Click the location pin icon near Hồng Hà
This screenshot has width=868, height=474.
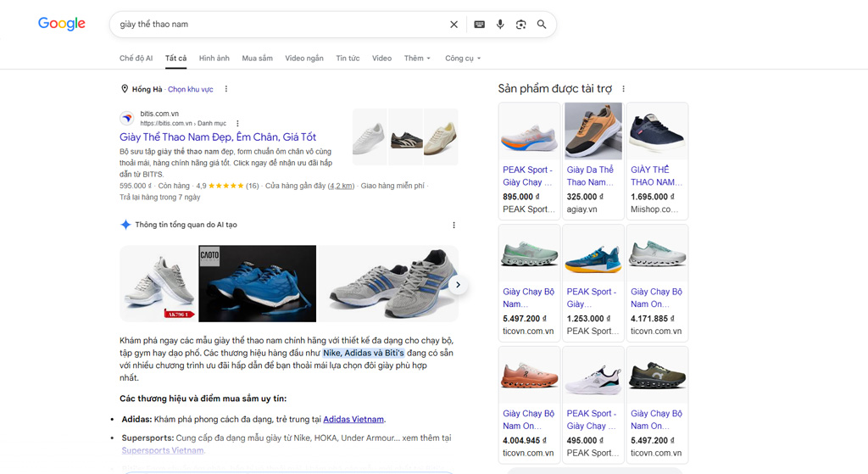[x=125, y=88]
